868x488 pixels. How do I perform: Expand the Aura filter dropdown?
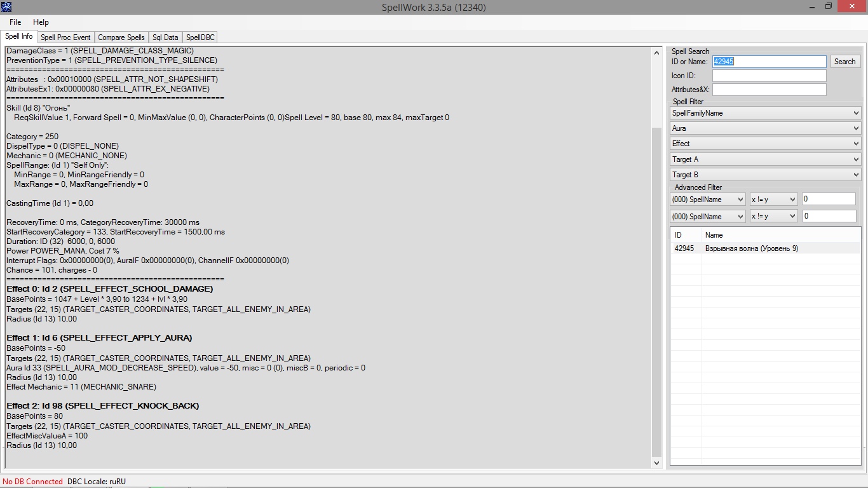[765, 128]
